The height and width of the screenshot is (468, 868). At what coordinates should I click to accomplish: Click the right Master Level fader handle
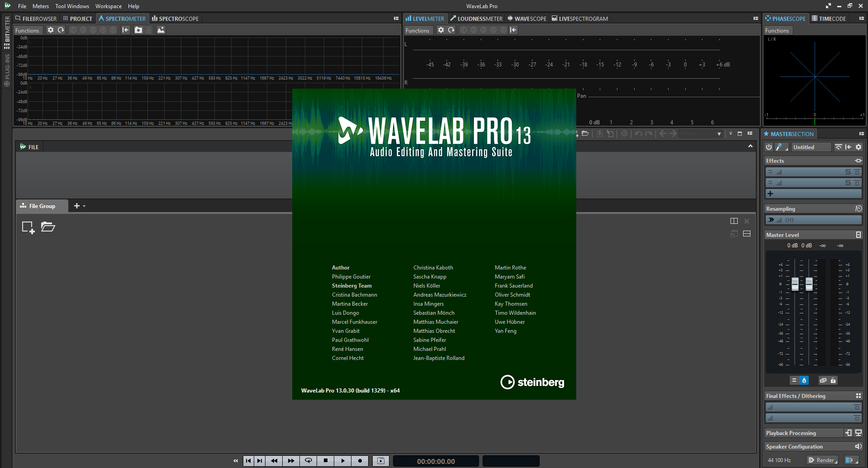(x=809, y=284)
